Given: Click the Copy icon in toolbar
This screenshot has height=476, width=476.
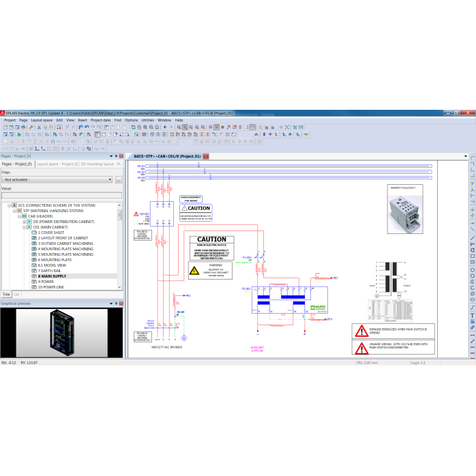Looking at the screenshot, I should pyautogui.click(x=45, y=128).
